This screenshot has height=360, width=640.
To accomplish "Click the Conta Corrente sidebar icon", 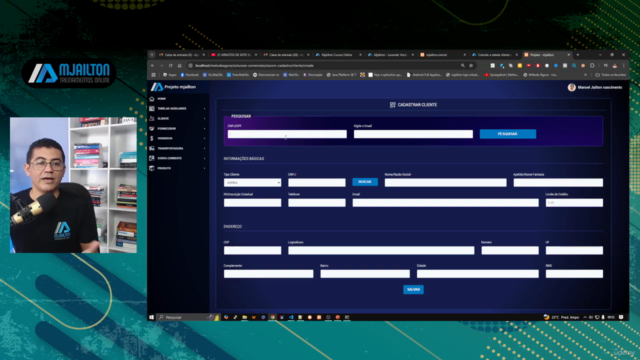I will [x=152, y=158].
